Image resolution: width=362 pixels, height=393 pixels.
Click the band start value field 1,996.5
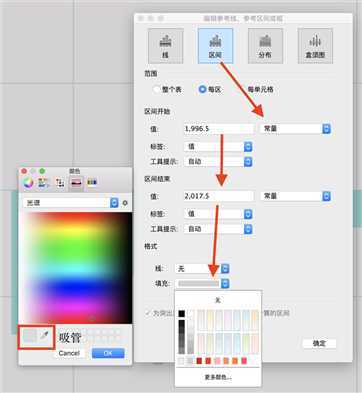[219, 129]
